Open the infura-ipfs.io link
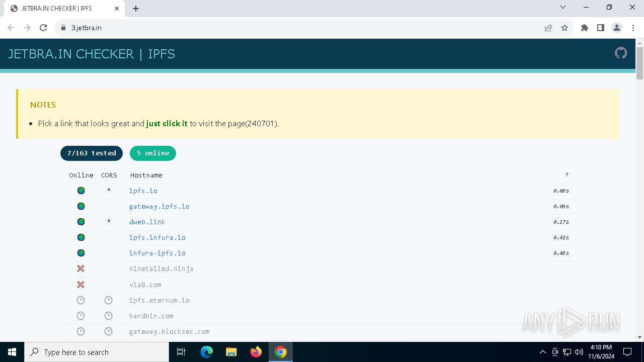This screenshot has height=362, width=644. 157,253
